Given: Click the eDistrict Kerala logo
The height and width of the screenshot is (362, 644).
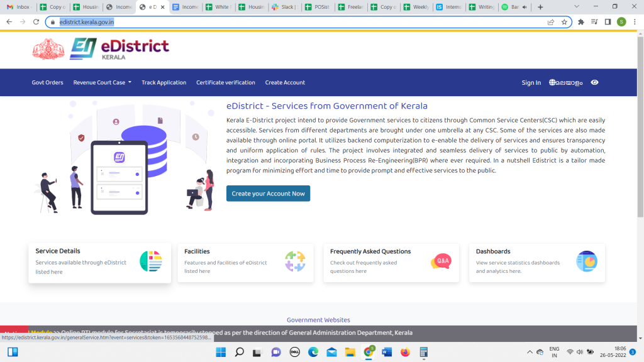Looking at the screenshot, I should pyautogui.click(x=119, y=49).
